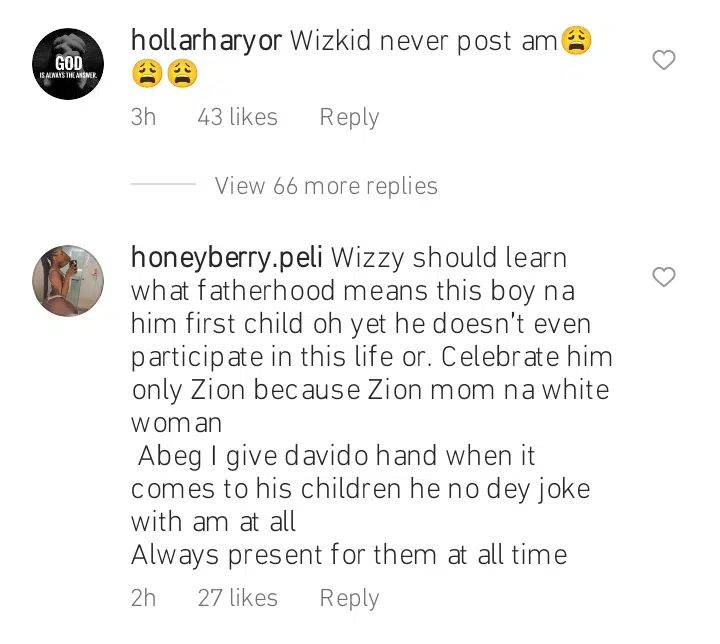Click the last weary emoji in hollarharyor's comment

[182, 74]
